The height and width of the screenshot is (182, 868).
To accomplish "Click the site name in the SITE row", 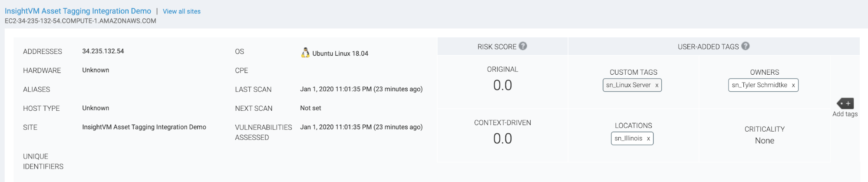I will click(x=144, y=127).
